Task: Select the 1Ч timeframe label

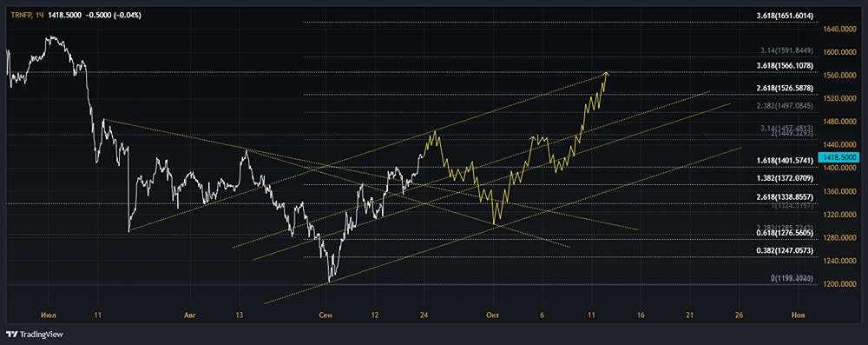Action: coord(40,16)
